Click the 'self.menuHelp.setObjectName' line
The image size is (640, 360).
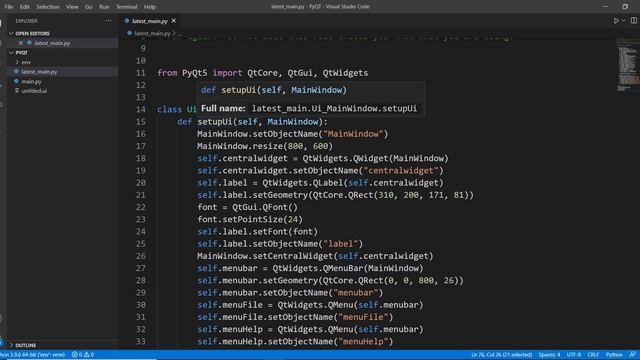coord(295,342)
